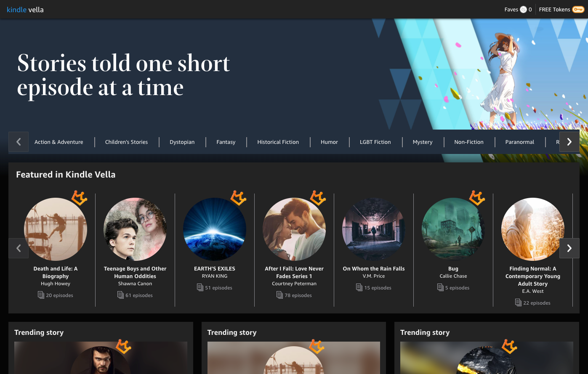The image size is (588, 374).
Task: Click the FREE Tokens link
Action: click(554, 9)
